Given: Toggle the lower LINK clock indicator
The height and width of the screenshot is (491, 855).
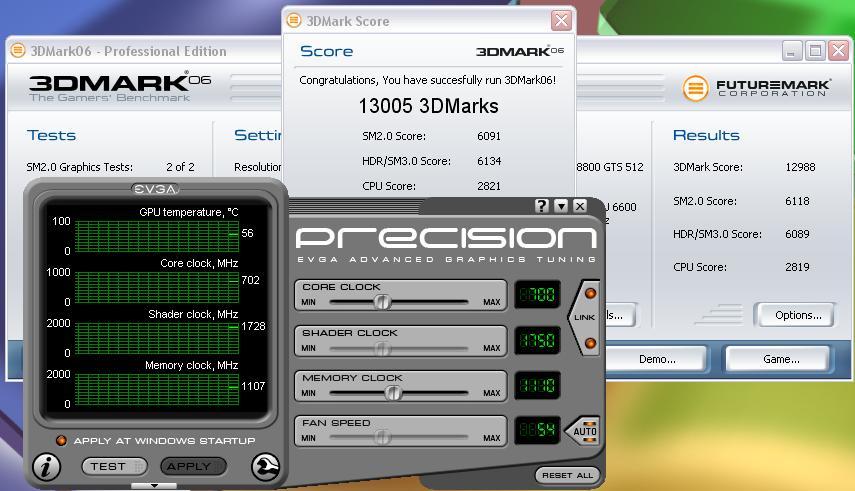Looking at the screenshot, I should [x=590, y=343].
